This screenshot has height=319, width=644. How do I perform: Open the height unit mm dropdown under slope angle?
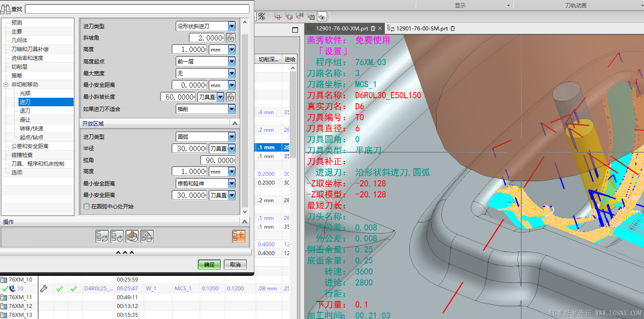[231, 50]
